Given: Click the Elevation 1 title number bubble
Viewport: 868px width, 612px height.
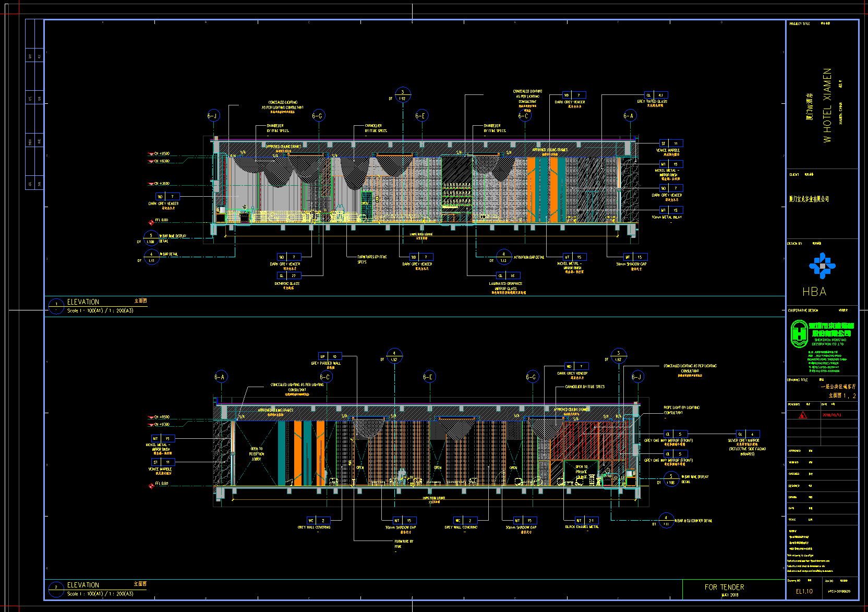Looking at the screenshot, I should click(56, 306).
